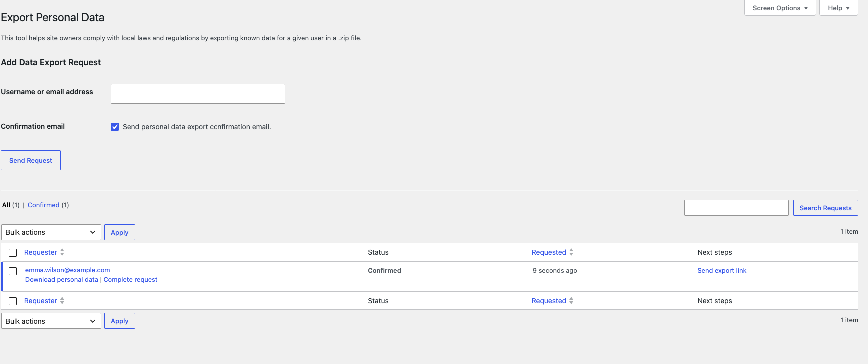Sort by Requester in table header
Screen dimensions: 868x364
41,252
